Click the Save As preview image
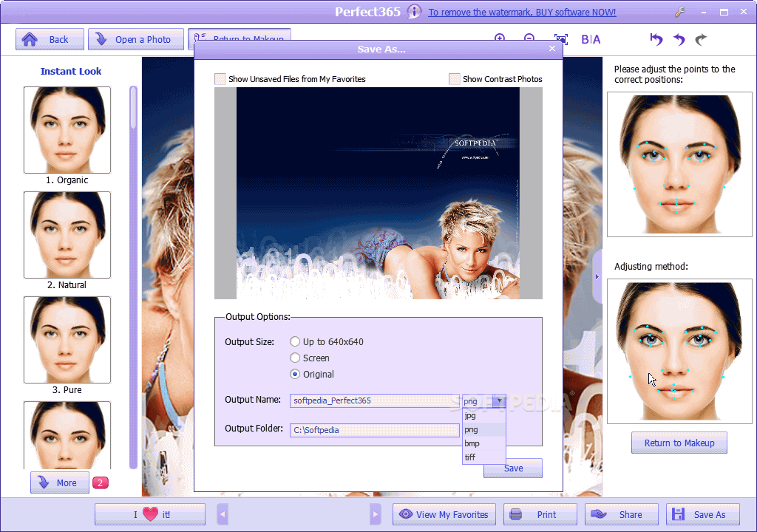This screenshot has width=757, height=532. [378, 193]
